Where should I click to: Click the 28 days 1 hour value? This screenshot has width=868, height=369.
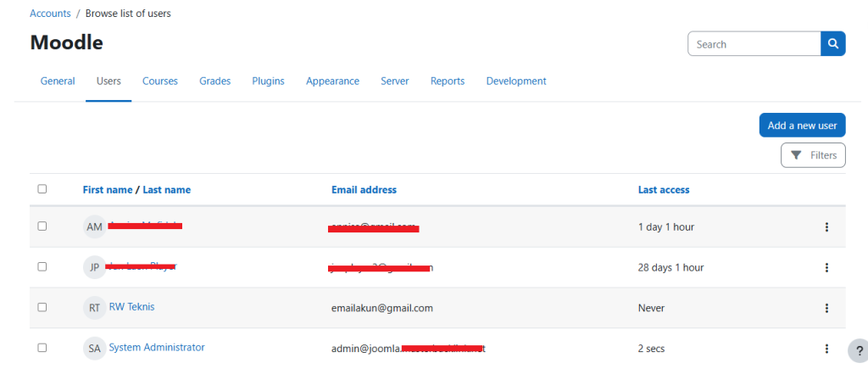tap(671, 267)
